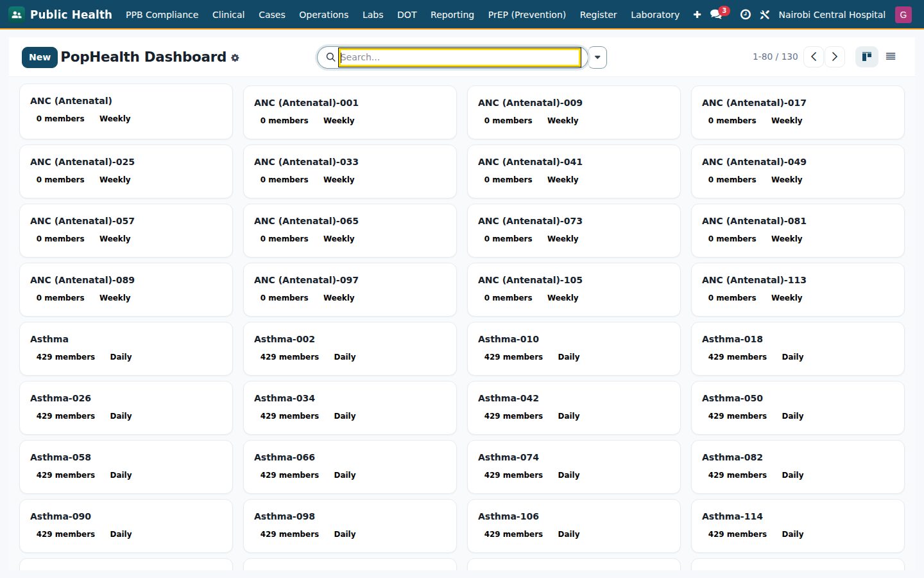Open the Public Health app home icon

(x=17, y=14)
